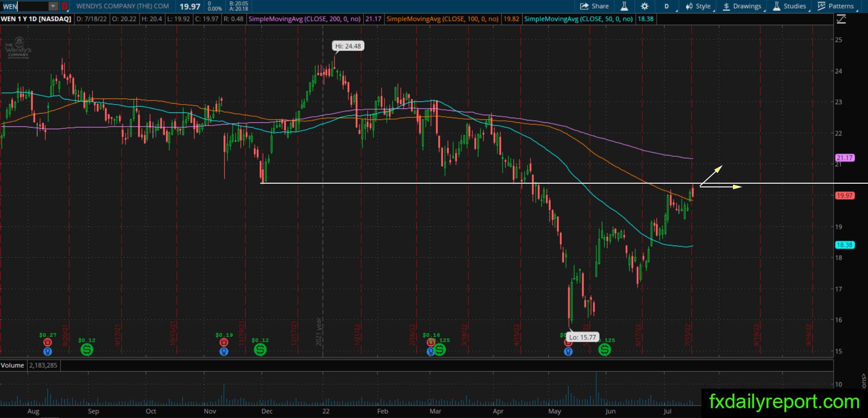Click the white horizontal price level line
Viewport: 868px width, 418px height.
click(564, 183)
